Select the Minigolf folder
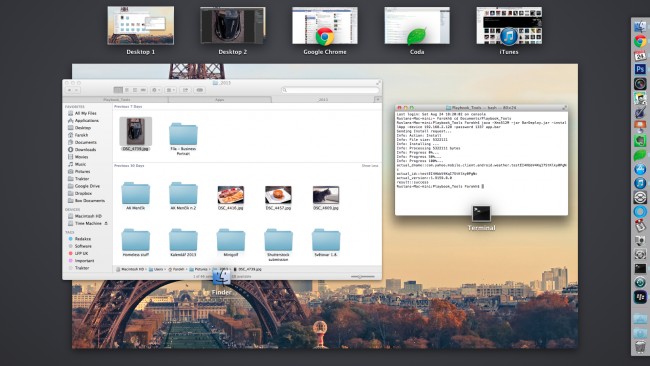This screenshot has height=366, width=650. coord(231,240)
